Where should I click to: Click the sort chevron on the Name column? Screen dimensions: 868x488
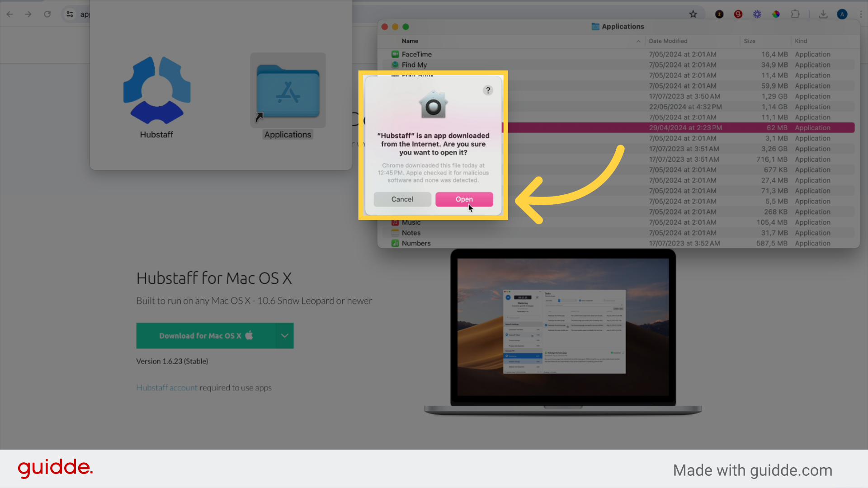click(638, 41)
